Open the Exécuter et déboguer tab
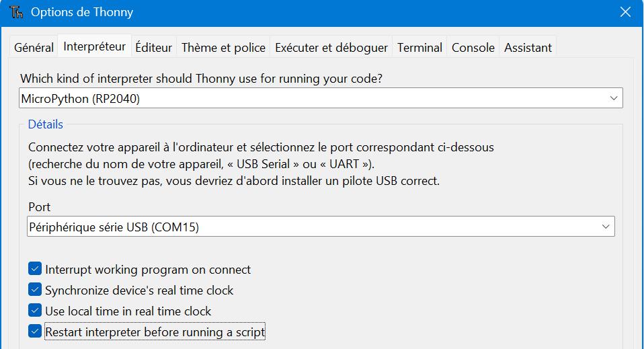The image size is (644, 349). (x=331, y=48)
